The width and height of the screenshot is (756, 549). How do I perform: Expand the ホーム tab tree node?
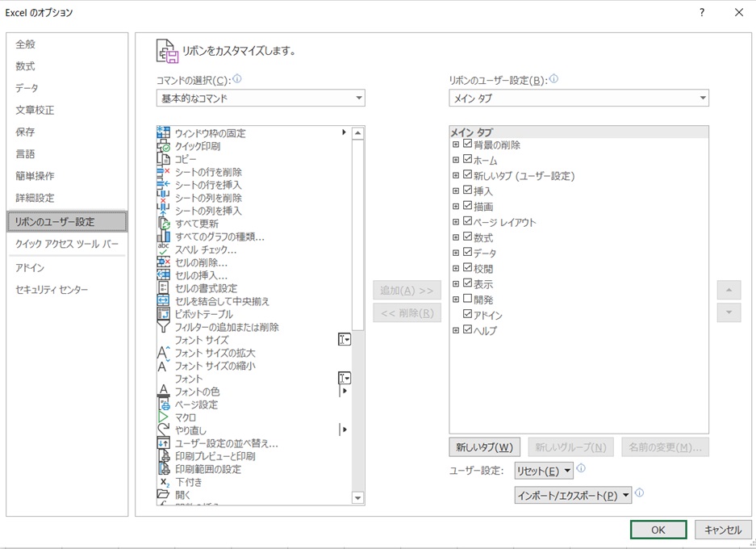tap(456, 161)
